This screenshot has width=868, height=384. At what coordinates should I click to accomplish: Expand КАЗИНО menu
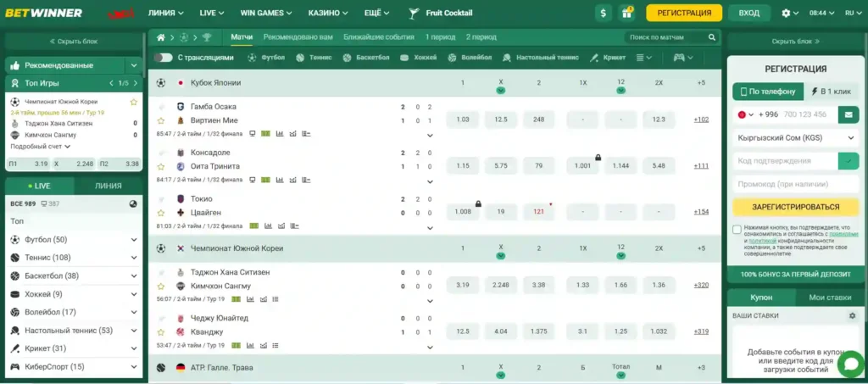click(328, 13)
